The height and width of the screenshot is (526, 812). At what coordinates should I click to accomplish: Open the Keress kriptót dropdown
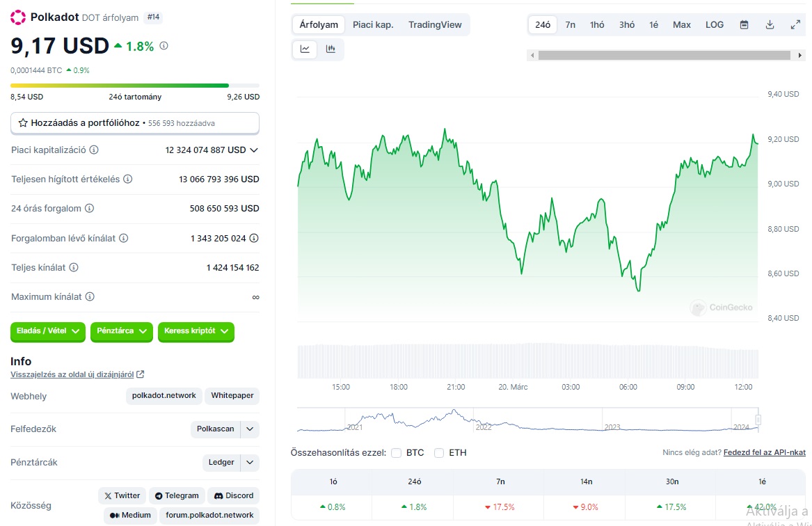(196, 331)
